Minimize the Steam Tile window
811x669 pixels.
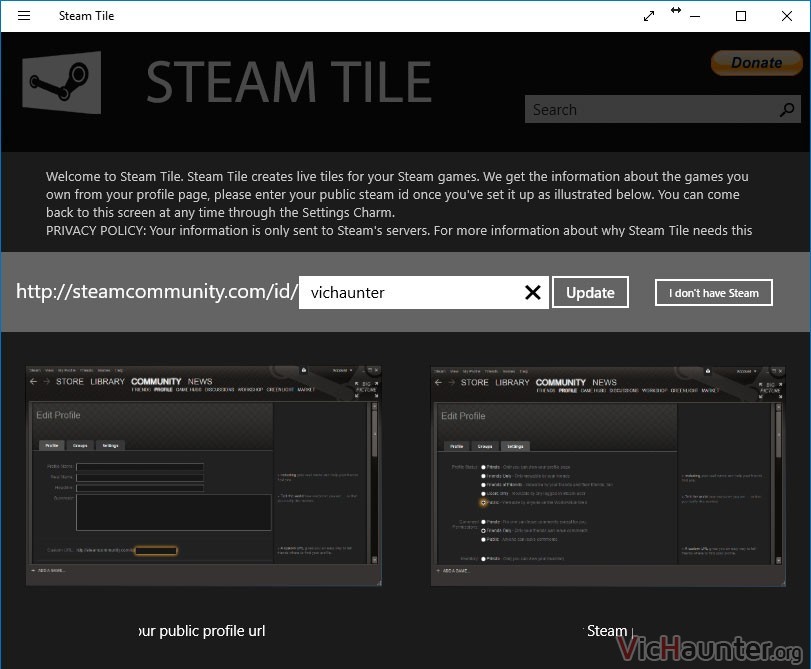point(695,16)
